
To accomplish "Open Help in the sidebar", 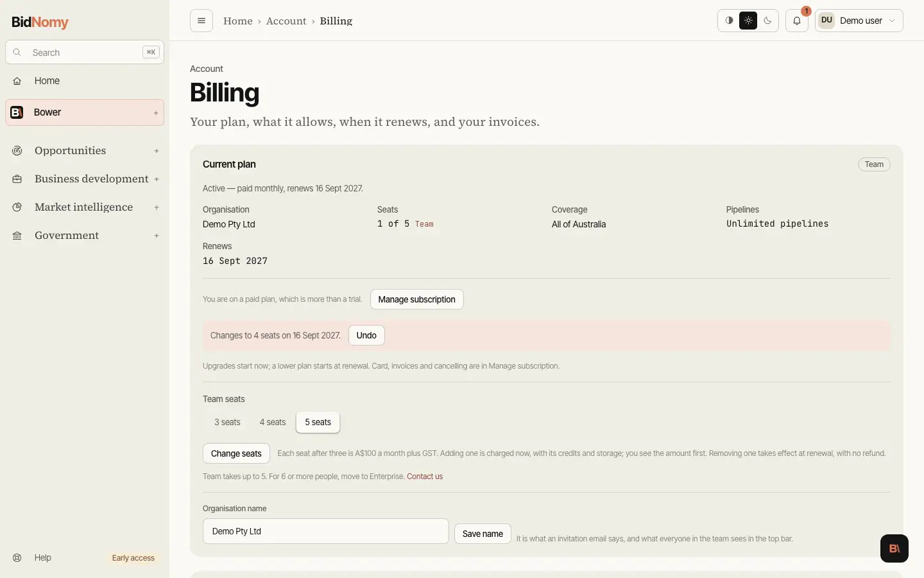I will tap(43, 557).
